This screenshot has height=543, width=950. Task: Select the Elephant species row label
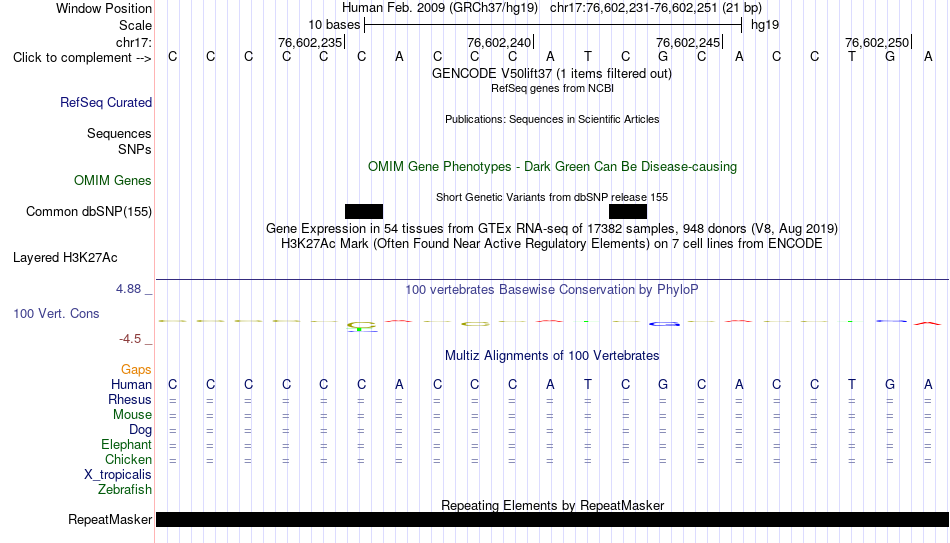pyautogui.click(x=127, y=445)
